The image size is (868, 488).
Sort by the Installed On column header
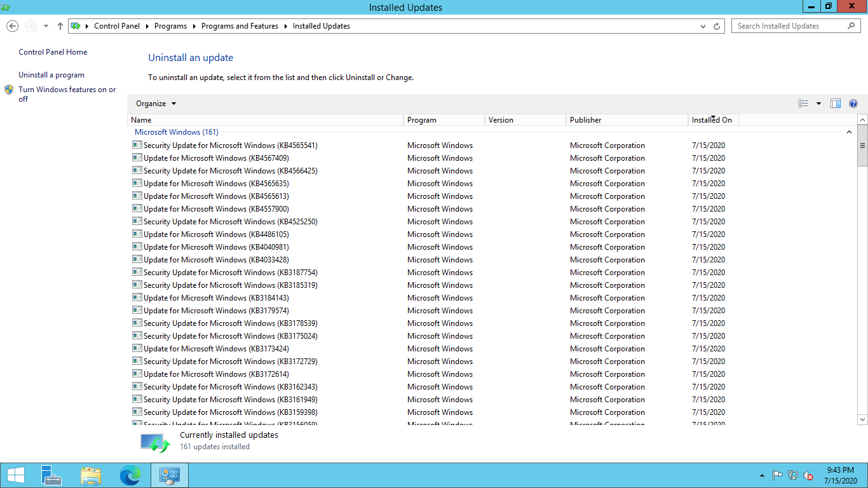(714, 120)
